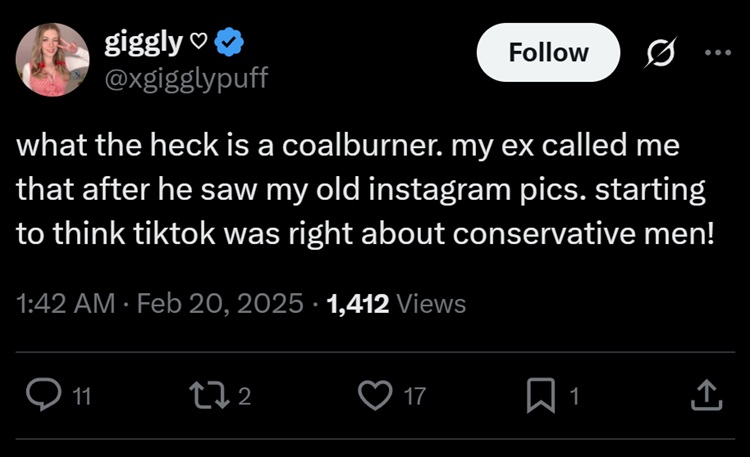This screenshot has height=457, width=750.
Task: Click the share upload icon
Action: (706, 397)
